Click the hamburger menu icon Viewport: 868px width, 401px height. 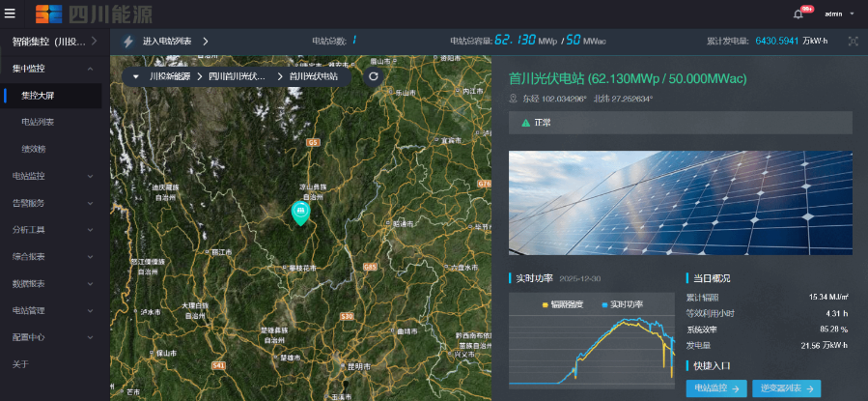click(x=10, y=14)
